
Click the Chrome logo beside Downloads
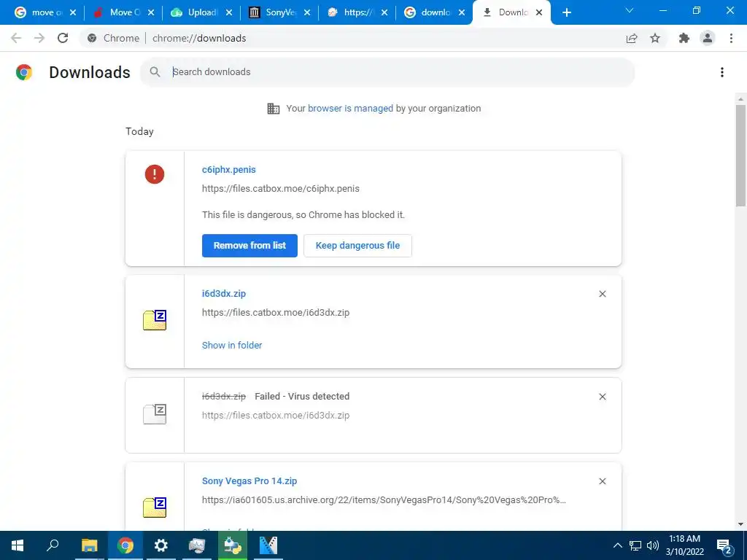(x=24, y=72)
